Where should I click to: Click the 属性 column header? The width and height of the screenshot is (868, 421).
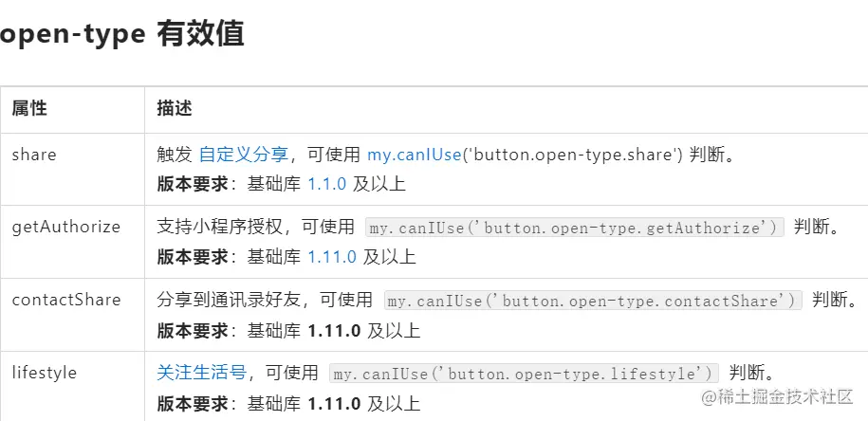(x=29, y=108)
